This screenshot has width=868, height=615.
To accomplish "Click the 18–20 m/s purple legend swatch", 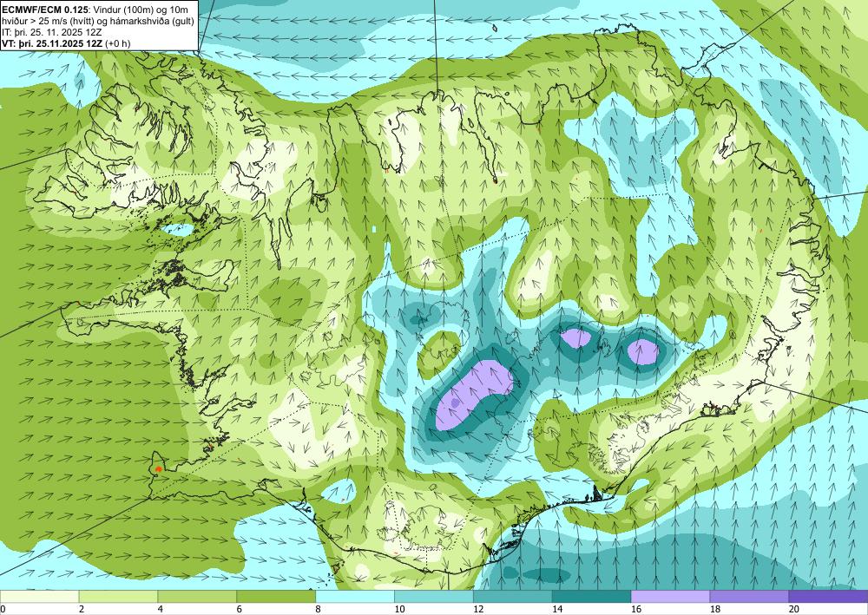I will click(x=750, y=596).
